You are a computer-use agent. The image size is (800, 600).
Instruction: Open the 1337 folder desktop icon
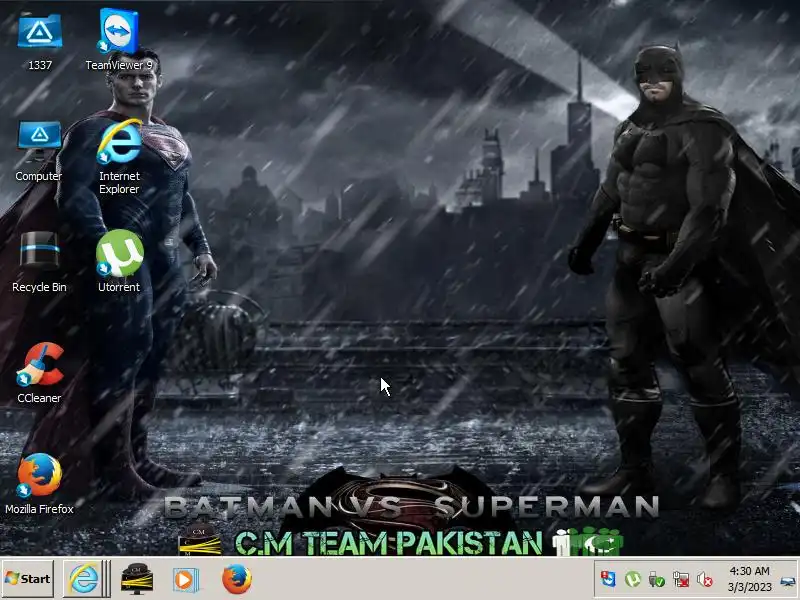40,42
